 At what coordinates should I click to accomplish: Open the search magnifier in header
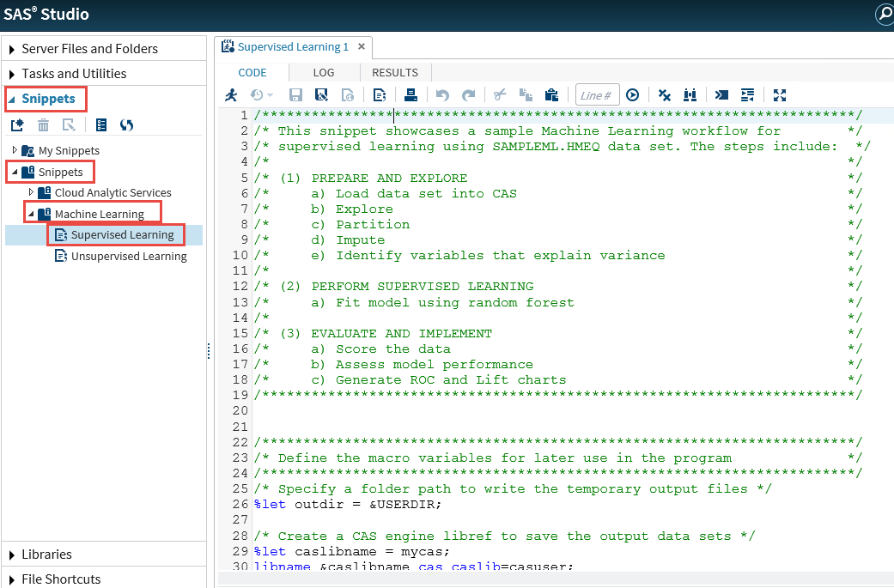[884, 15]
